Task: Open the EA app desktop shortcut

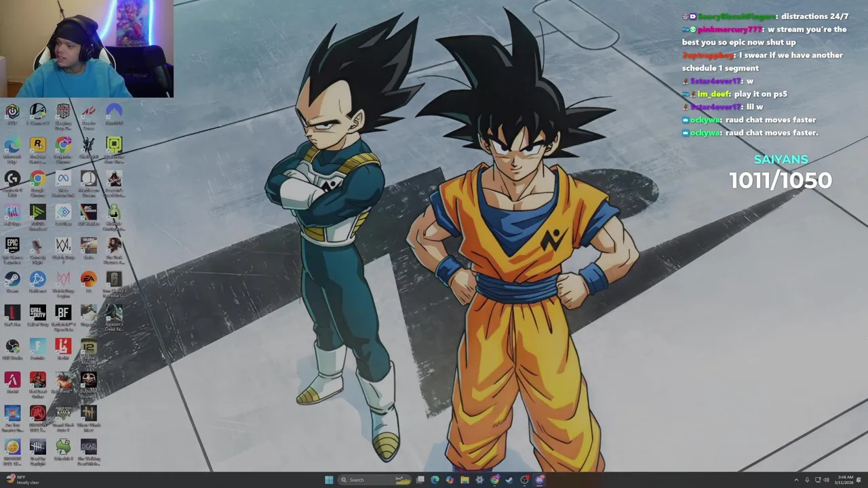Action: 89,282
